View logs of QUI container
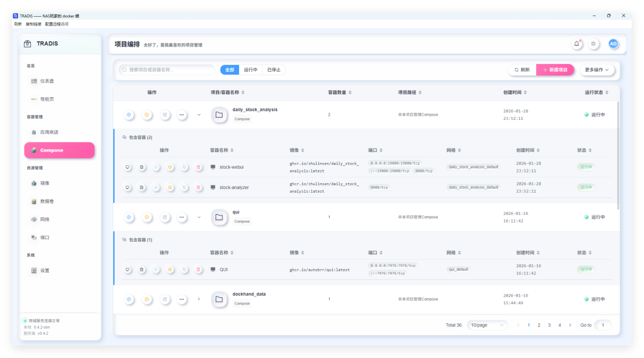The height and width of the screenshot is (358, 644). click(x=142, y=270)
